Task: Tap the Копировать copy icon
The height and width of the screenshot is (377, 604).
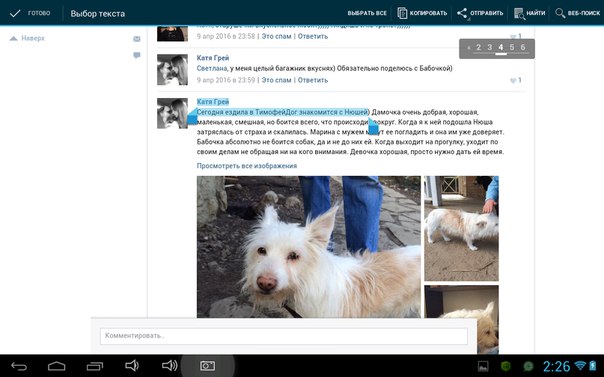Action: coord(402,13)
